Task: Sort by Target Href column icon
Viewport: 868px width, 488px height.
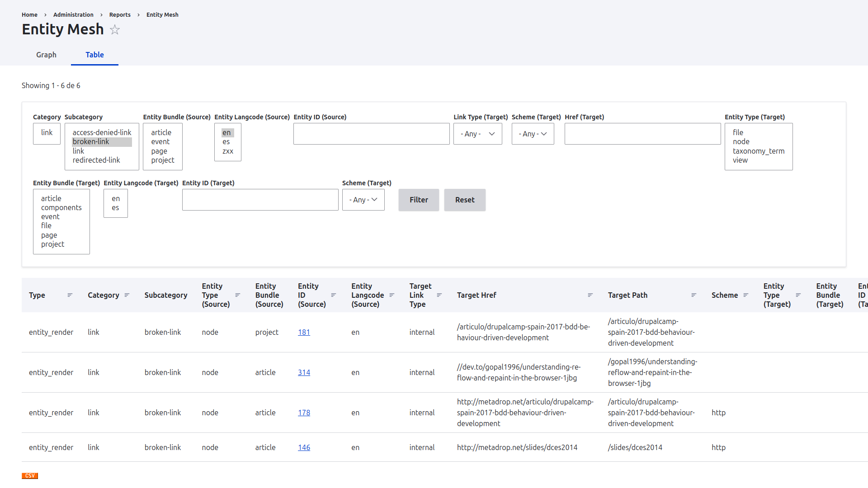Action: click(590, 295)
